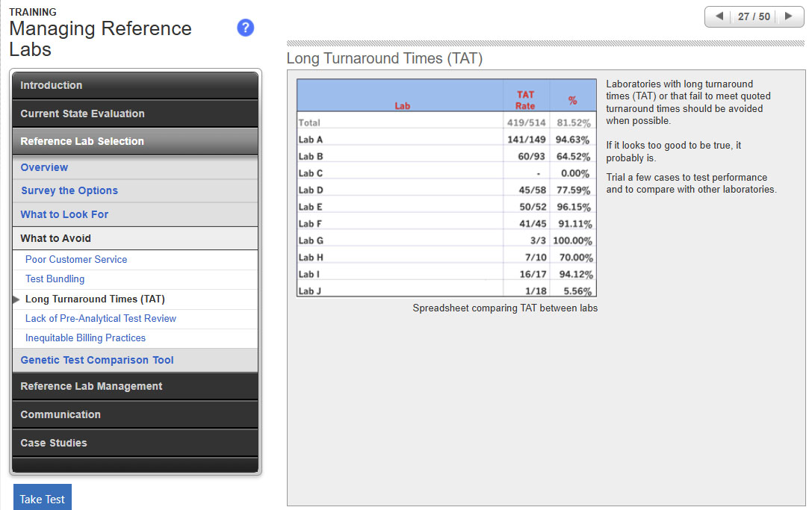
Task: Select the What to Avoid heading
Action: pos(56,238)
